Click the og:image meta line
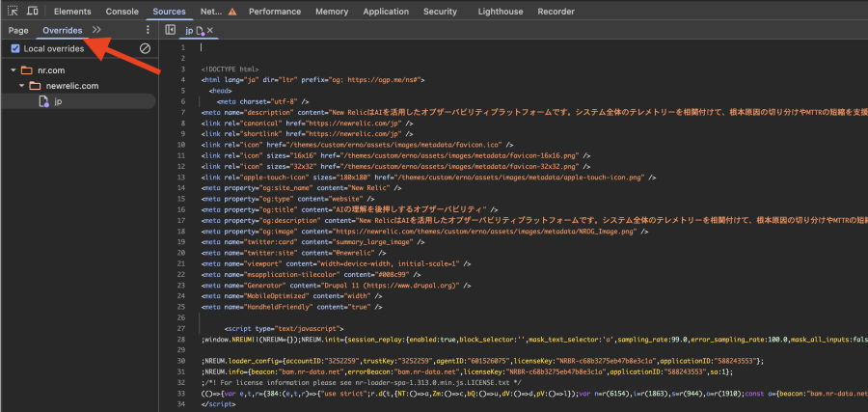The width and height of the screenshot is (868, 412). [x=425, y=232]
